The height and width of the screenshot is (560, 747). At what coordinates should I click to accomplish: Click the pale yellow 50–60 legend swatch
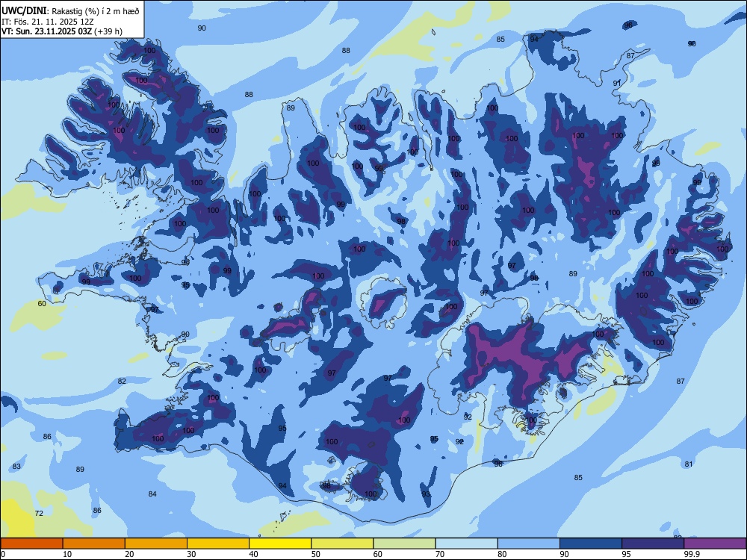(x=342, y=544)
